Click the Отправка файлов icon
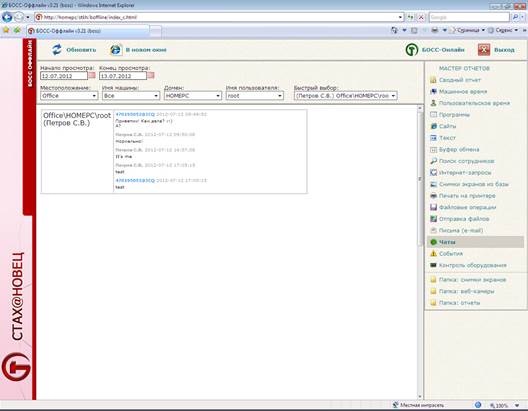Screen dimensions: 528x411 pyautogui.click(x=433, y=219)
